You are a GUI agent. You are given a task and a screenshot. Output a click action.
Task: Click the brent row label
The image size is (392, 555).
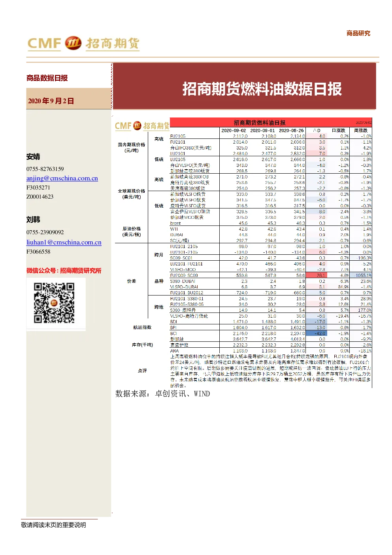(175, 224)
